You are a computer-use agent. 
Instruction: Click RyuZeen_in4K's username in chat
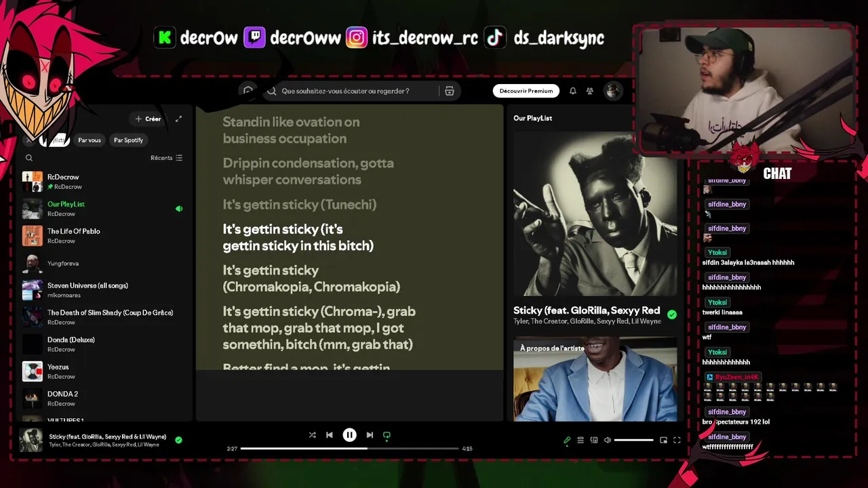click(x=736, y=377)
